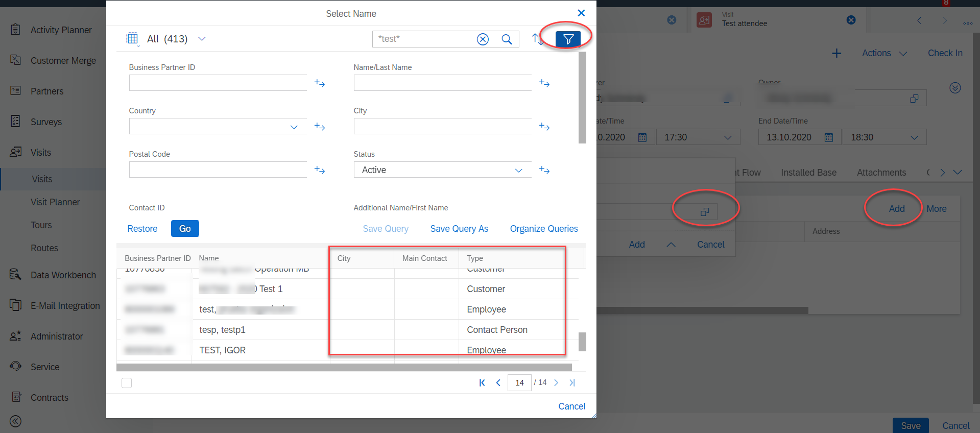Add criteria next to Name/Last Name

coord(544,83)
